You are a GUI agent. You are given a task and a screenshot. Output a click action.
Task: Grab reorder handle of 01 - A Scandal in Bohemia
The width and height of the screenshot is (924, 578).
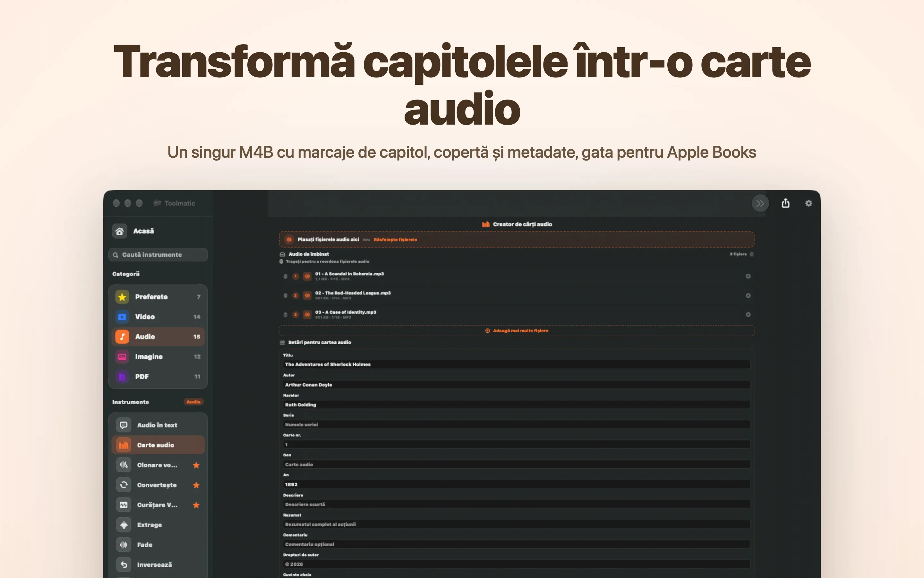point(285,276)
